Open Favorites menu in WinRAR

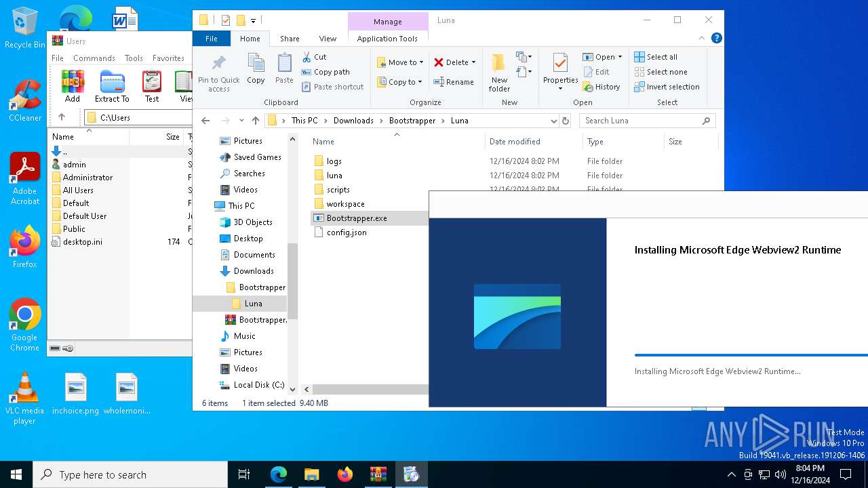(168, 58)
